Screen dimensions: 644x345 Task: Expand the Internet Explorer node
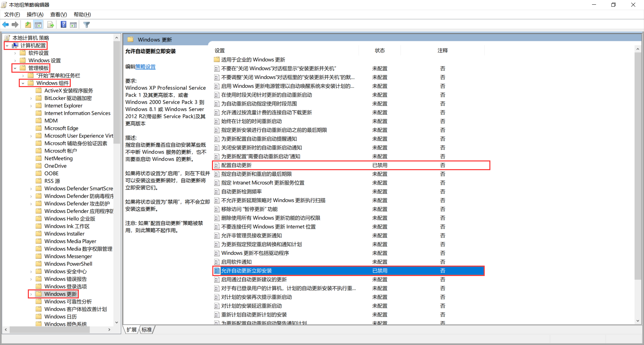click(x=31, y=106)
